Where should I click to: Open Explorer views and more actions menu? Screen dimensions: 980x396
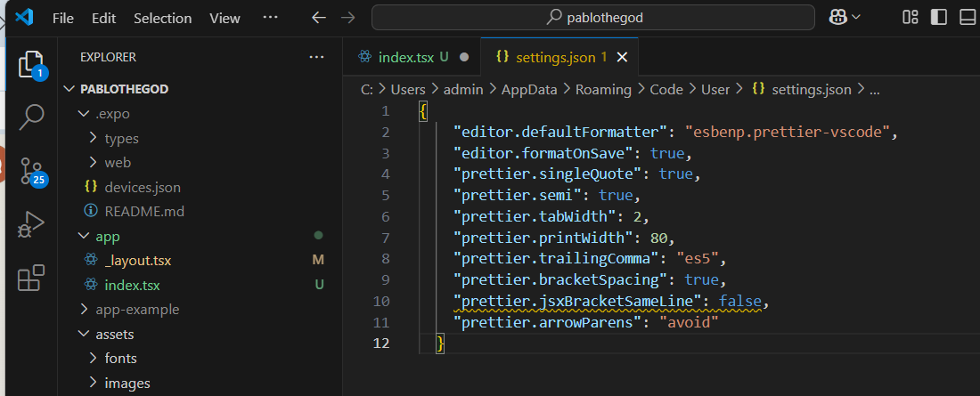point(317,57)
